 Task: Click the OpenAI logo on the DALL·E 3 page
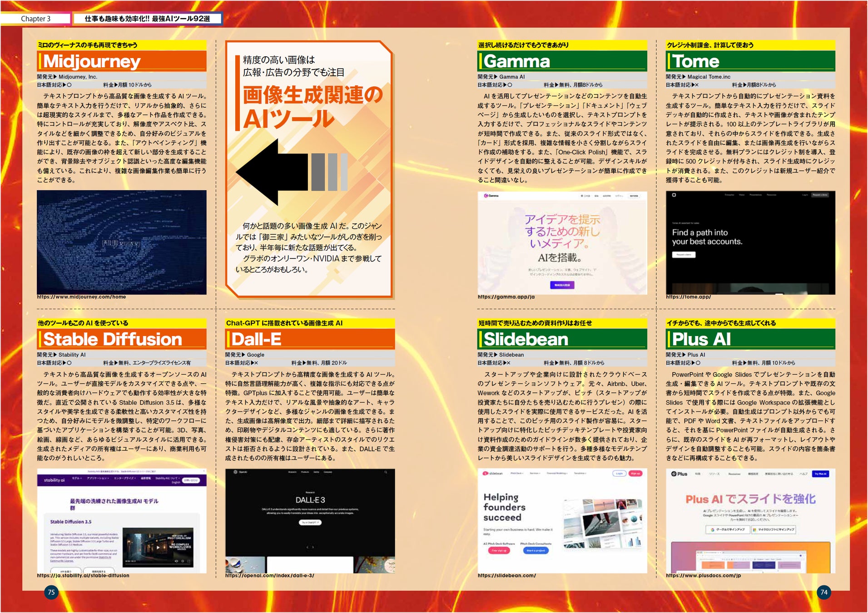[241, 472]
